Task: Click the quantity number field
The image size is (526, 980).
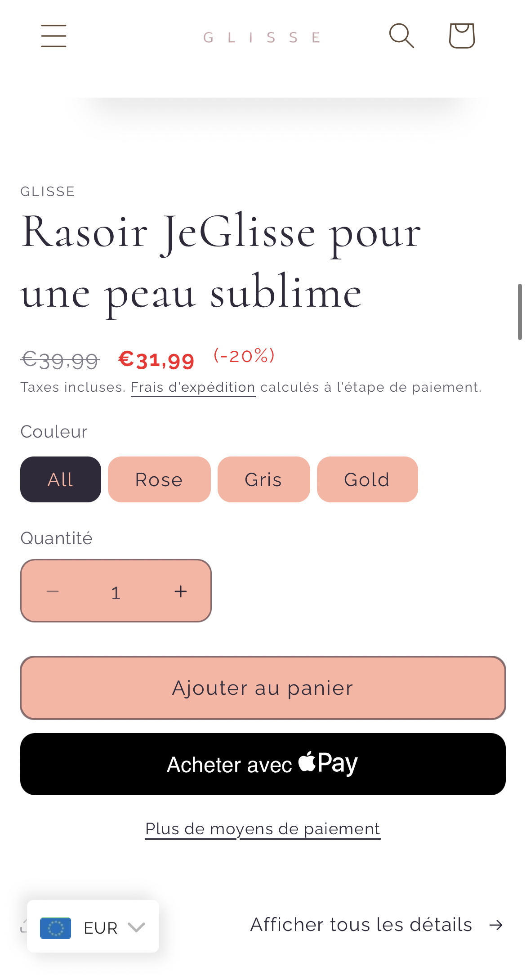Action: click(x=116, y=592)
